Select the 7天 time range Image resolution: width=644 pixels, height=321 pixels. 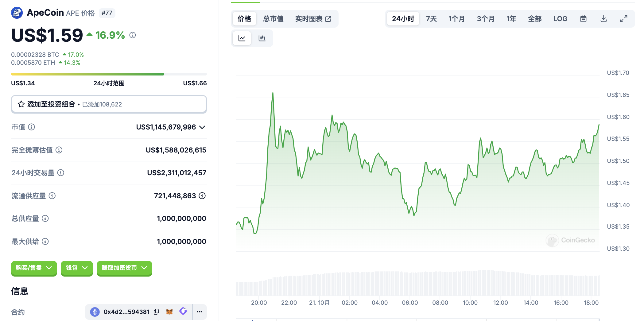[431, 19]
